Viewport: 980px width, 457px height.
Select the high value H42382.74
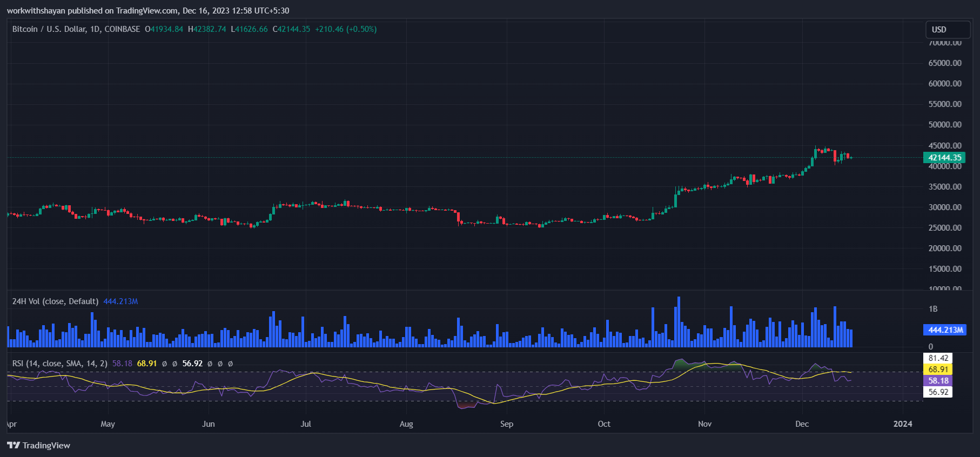(207, 29)
